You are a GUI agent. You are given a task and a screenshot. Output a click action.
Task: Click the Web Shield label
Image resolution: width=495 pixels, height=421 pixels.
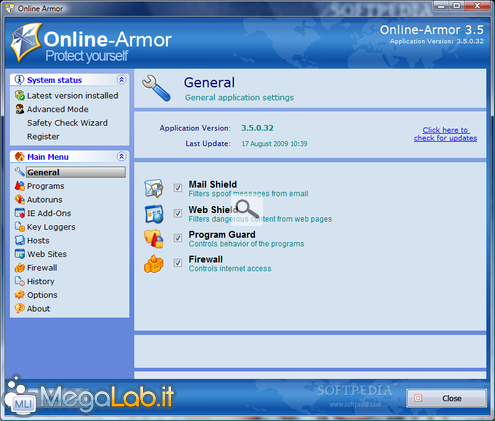(x=213, y=210)
